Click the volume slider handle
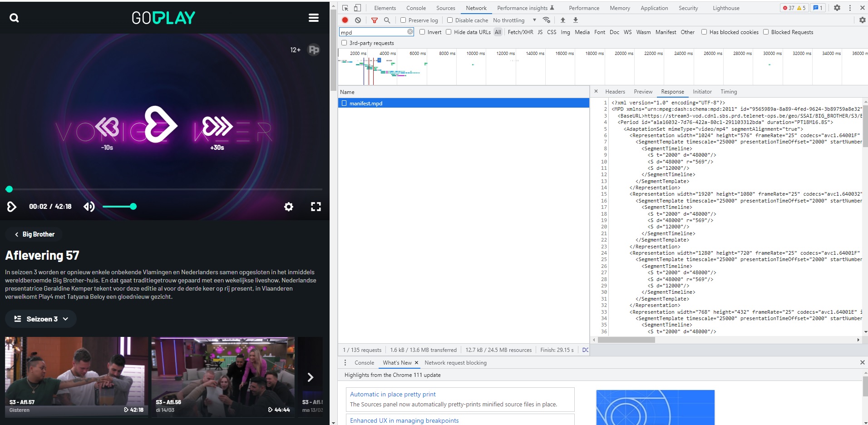The height and width of the screenshot is (425, 868). (x=133, y=207)
